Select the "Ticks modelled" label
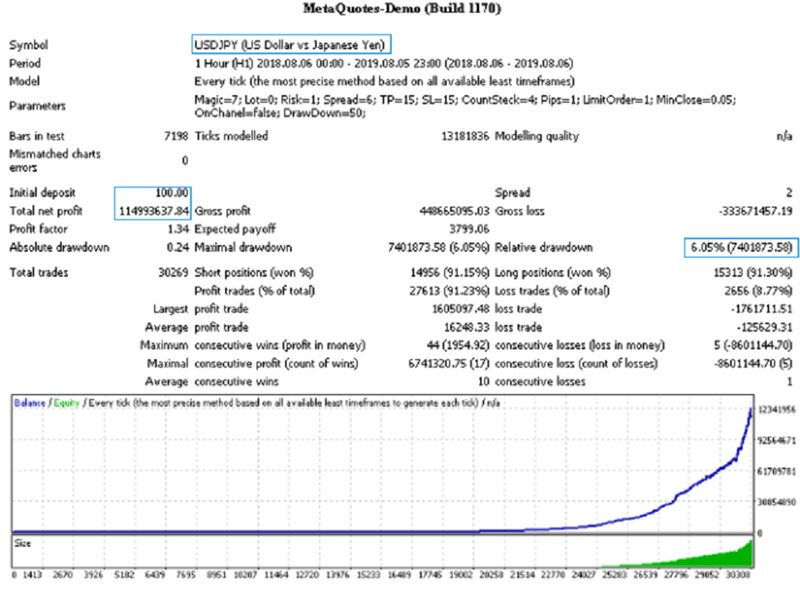Image resolution: width=800 pixels, height=600 pixels. coord(231,136)
